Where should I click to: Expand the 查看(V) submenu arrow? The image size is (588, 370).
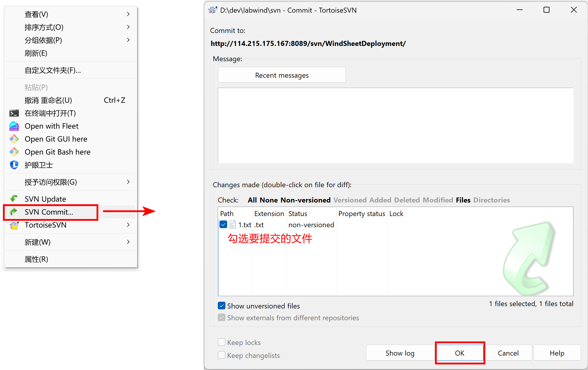(128, 14)
